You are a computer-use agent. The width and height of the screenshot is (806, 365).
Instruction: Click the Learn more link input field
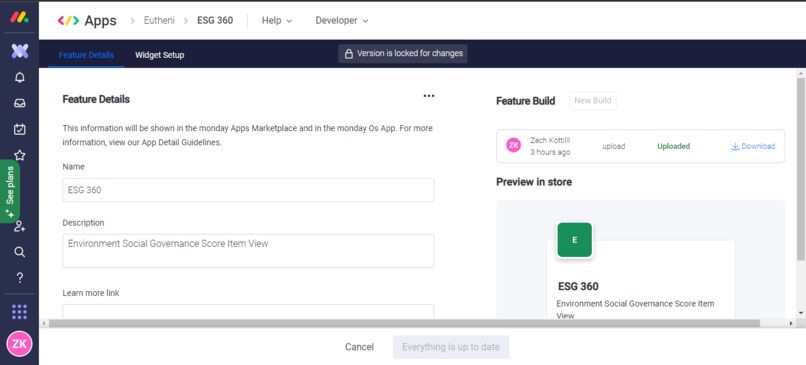click(248, 311)
